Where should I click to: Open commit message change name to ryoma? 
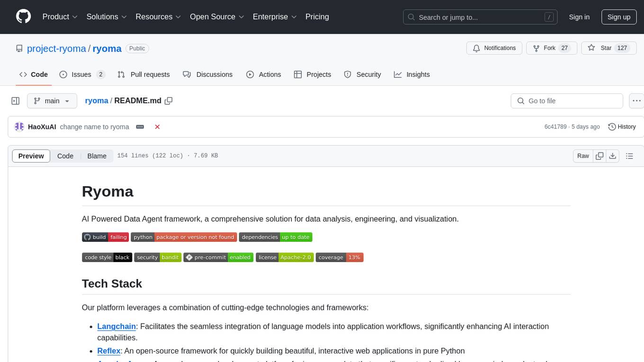coord(95,127)
